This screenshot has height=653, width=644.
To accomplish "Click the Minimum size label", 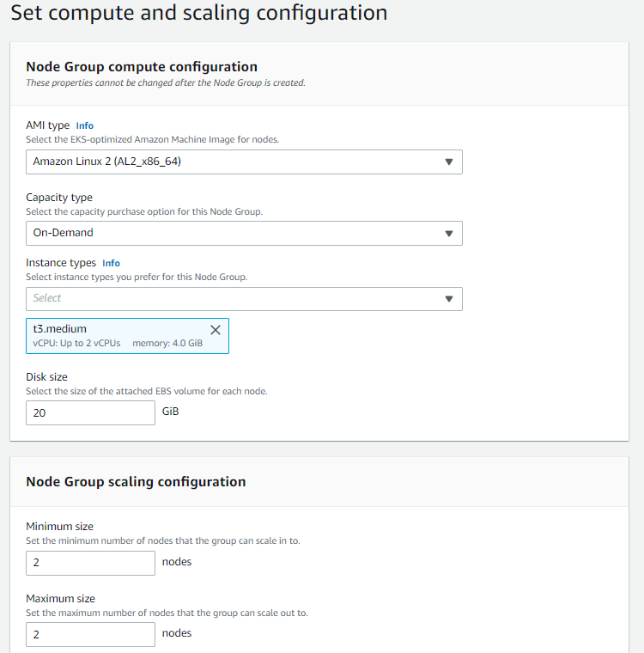I will 59,526.
